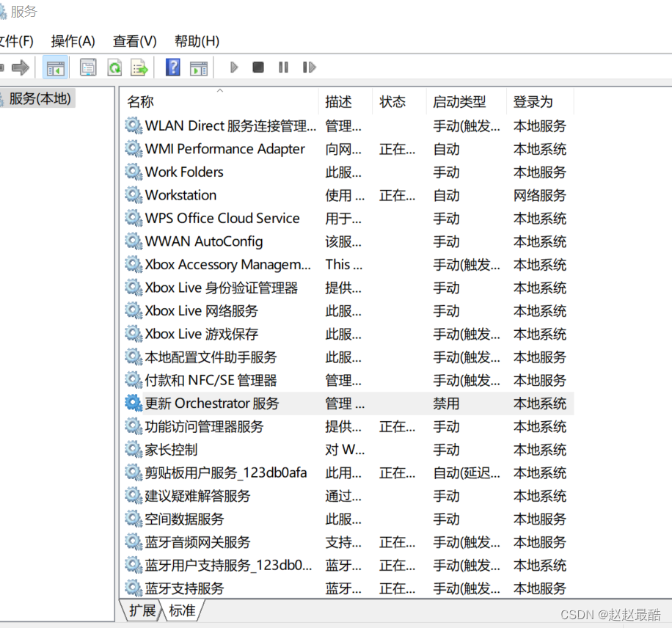Click the Pause service icon

point(283,67)
